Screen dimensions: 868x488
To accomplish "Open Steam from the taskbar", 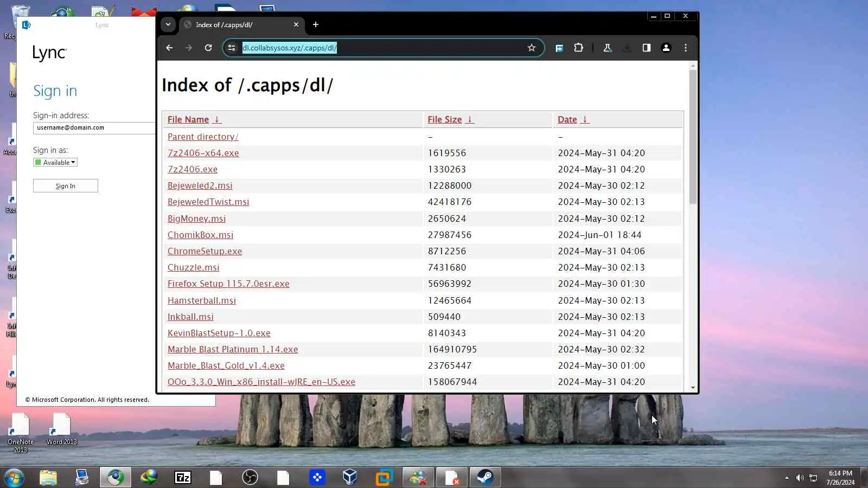I will click(485, 478).
